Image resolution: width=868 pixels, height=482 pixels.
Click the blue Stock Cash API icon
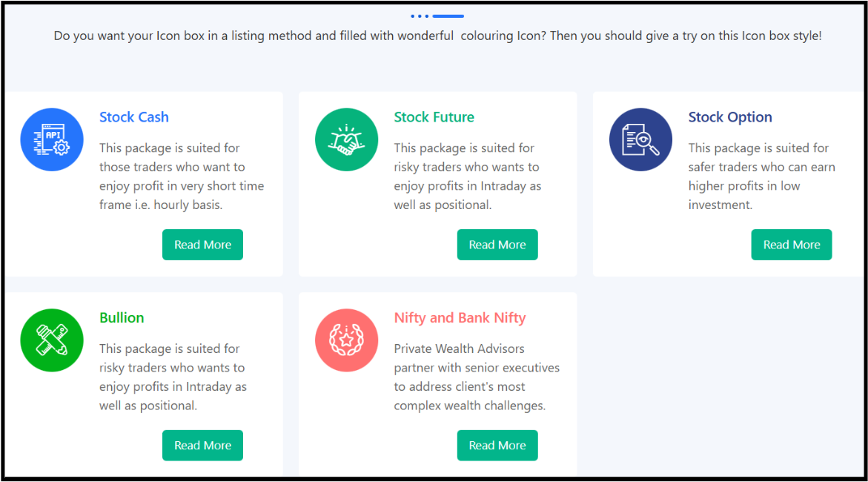click(52, 140)
